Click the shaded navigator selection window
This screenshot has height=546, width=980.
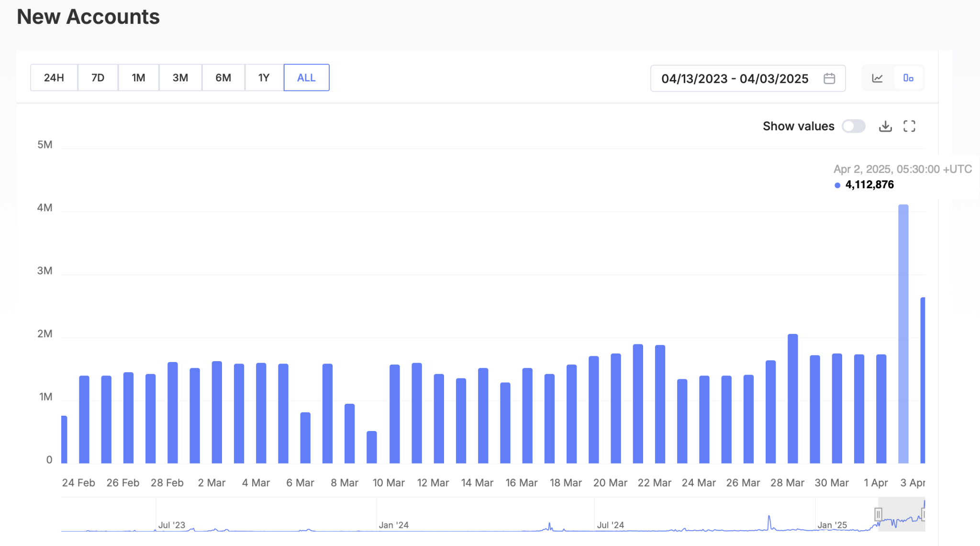(902, 514)
